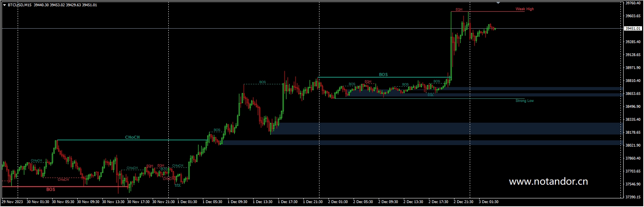This screenshot has height=207, width=644.
Task: Click the 1 Dec 01:30 time label
Action: click(187, 202)
